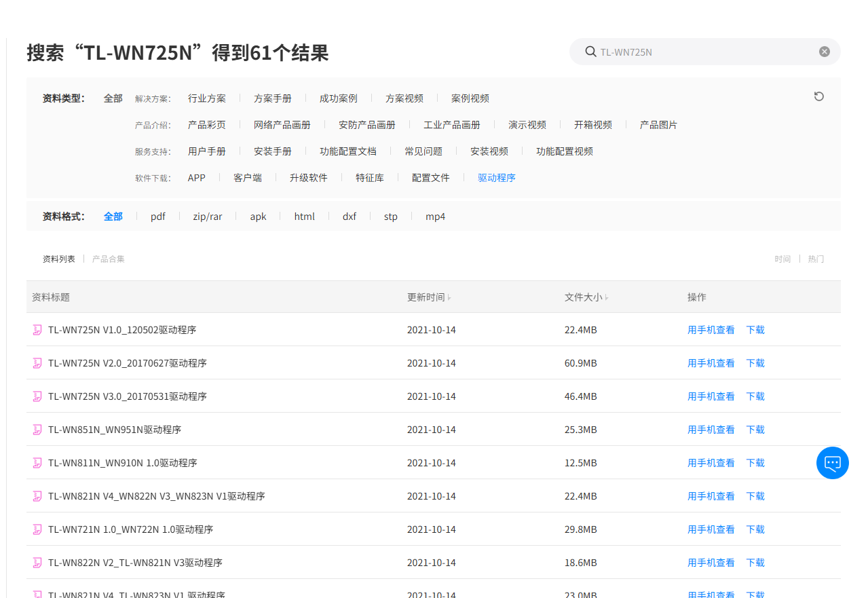This screenshot has height=598, width=868.
Task: Click file icon for TL-WN822N V2_TL-WN821N V3 row
Action: [37, 563]
